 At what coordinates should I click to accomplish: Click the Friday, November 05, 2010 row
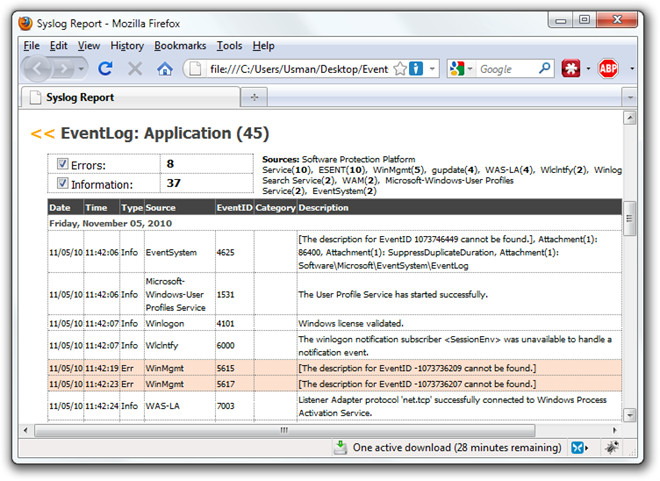[x=335, y=223]
